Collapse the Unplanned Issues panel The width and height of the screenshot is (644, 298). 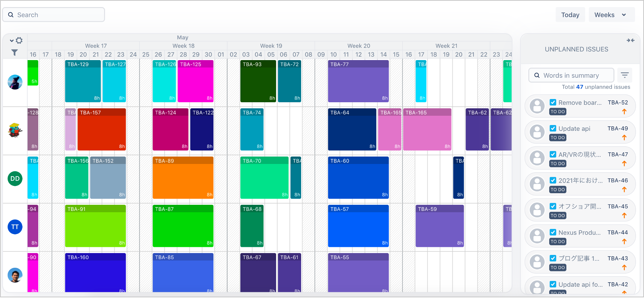pos(630,41)
